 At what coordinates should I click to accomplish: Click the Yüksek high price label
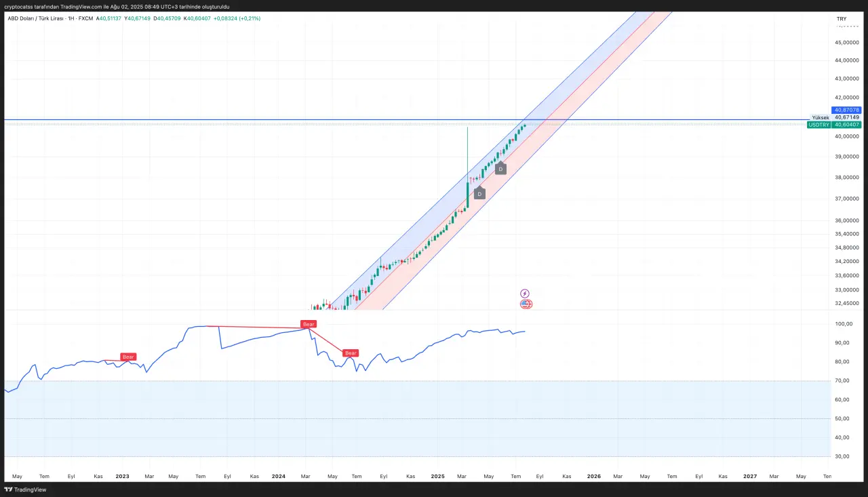[821, 117]
